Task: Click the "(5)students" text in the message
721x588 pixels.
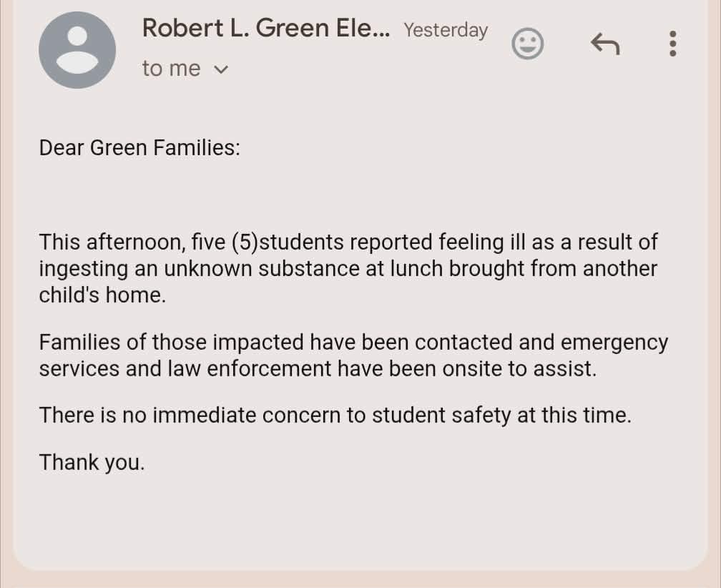Action: 288,242
